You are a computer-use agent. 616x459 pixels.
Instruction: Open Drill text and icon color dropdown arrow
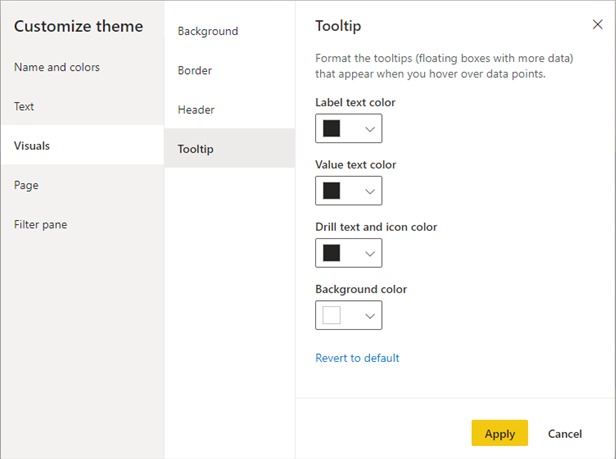[370, 253]
